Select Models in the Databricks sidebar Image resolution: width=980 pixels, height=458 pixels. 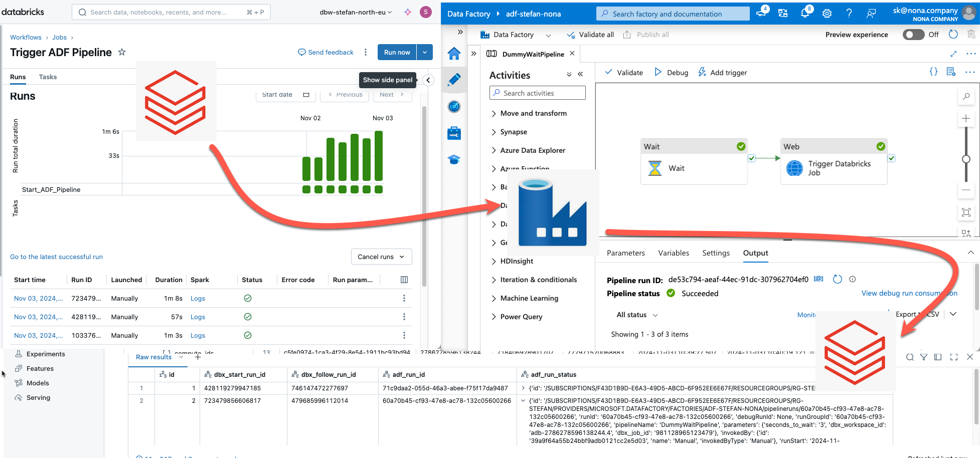click(37, 383)
